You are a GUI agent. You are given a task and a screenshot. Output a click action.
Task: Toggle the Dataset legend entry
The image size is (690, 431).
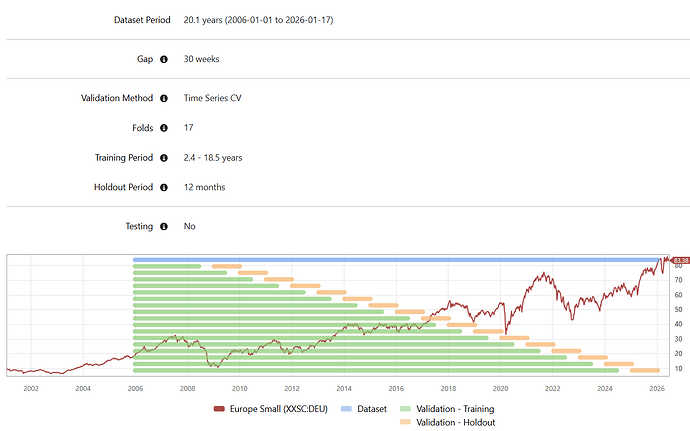coord(364,409)
